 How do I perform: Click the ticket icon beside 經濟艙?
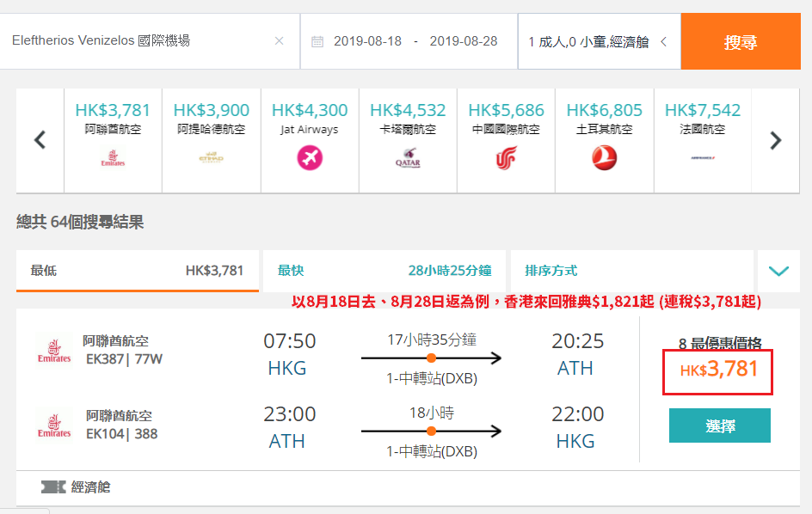click(53, 486)
